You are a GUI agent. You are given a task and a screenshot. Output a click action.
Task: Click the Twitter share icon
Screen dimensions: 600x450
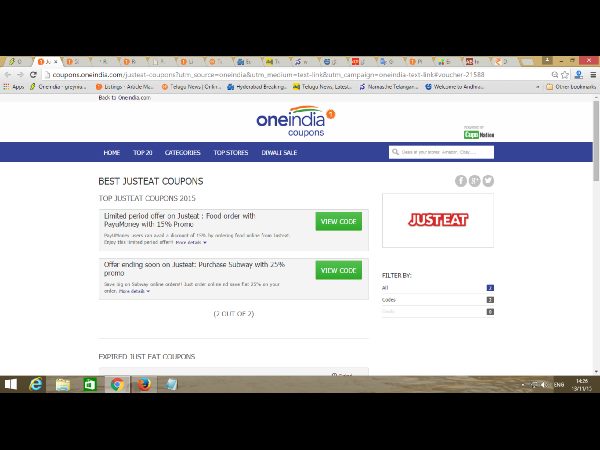point(488,181)
